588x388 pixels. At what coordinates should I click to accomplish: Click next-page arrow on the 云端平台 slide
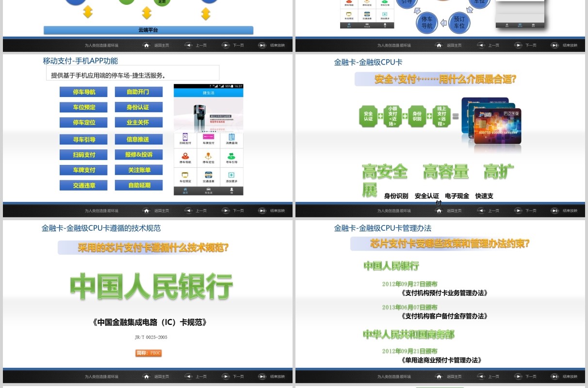226,45
